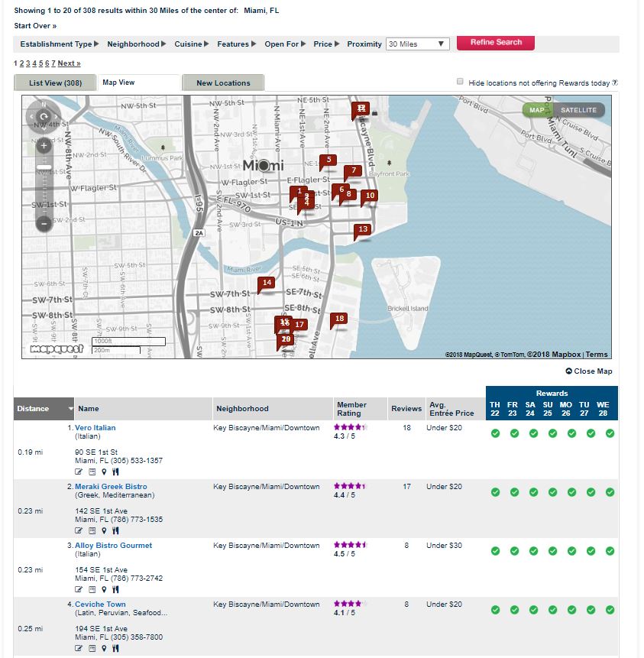Image resolution: width=644 pixels, height=658 pixels.
Task: Click the Name column header
Action: pyautogui.click(x=144, y=409)
